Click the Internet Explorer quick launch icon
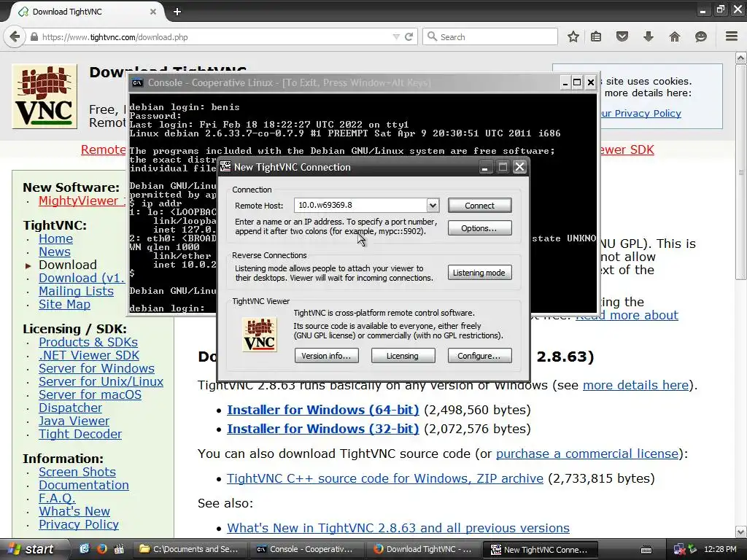The image size is (747, 560). (85, 549)
